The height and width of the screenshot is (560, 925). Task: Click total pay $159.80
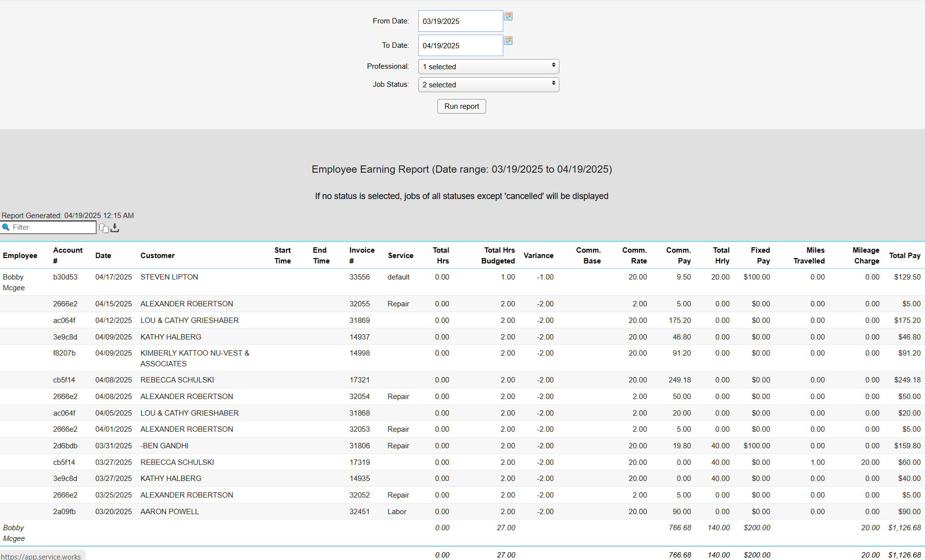(907, 446)
